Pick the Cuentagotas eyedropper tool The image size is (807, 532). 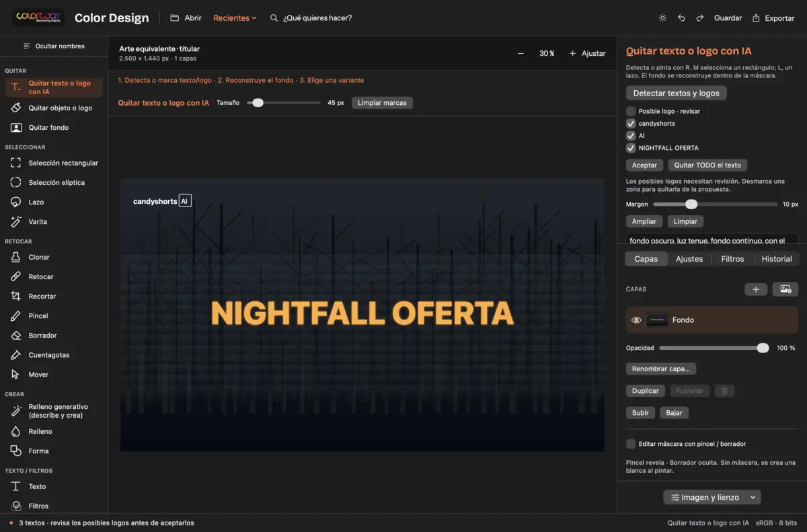pos(54,354)
